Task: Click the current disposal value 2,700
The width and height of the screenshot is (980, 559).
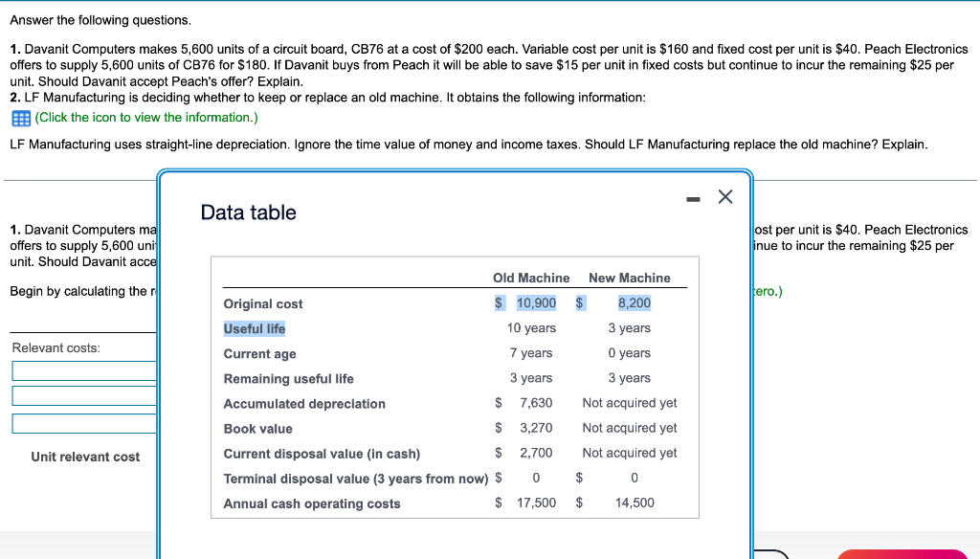Action: pyautogui.click(x=536, y=454)
